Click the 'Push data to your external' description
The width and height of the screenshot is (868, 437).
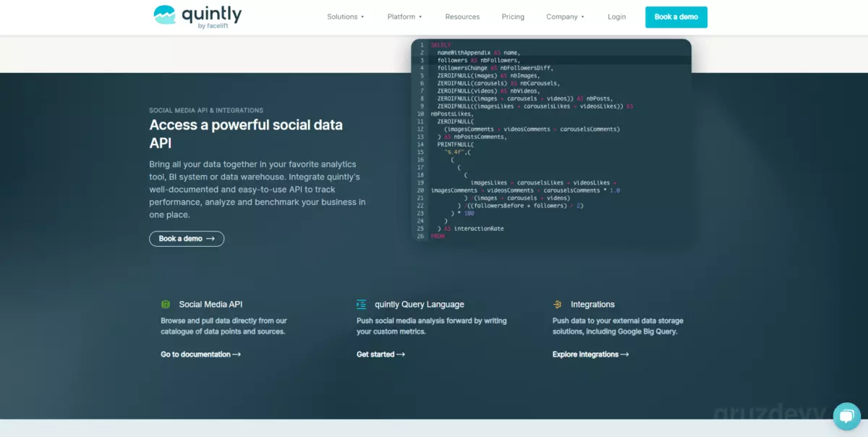[618, 326]
